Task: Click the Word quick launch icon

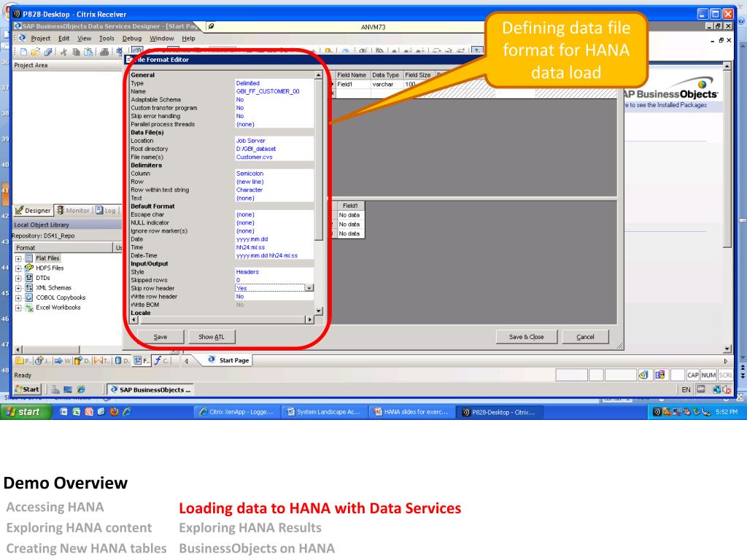Action: pyautogui.click(x=63, y=412)
